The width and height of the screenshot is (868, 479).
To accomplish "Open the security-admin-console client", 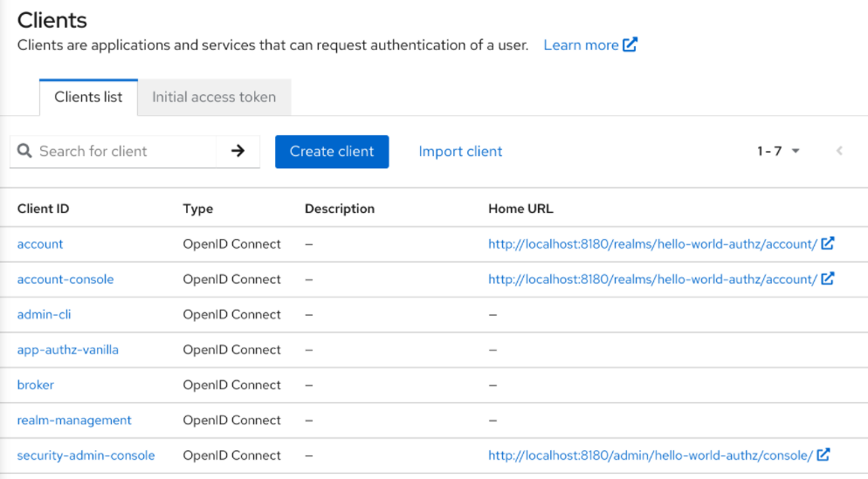I will [x=86, y=455].
